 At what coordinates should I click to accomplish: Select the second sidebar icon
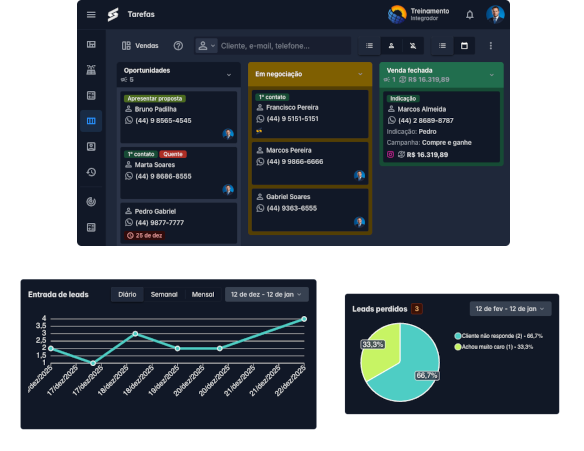pyautogui.click(x=91, y=70)
